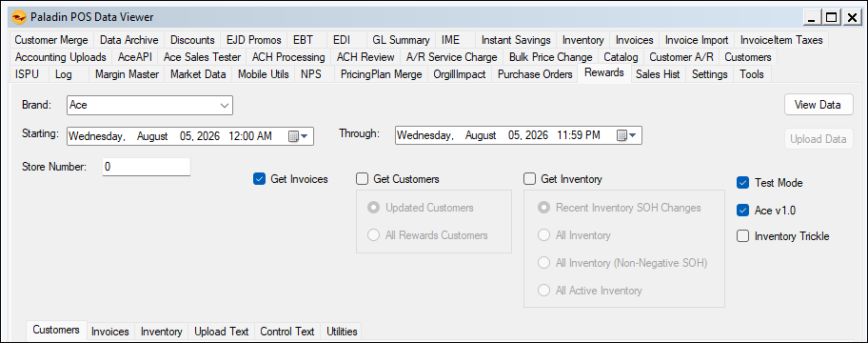Enable the Get Customers checkbox
The height and width of the screenshot is (343, 868).
click(x=362, y=179)
